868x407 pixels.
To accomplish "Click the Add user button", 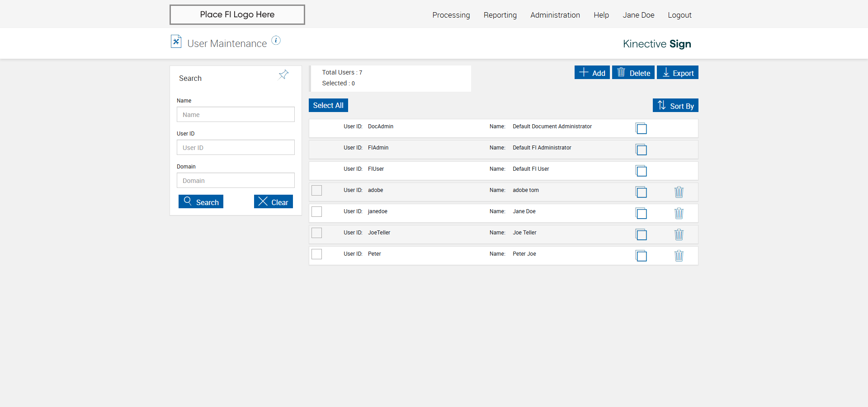I will [x=592, y=72].
